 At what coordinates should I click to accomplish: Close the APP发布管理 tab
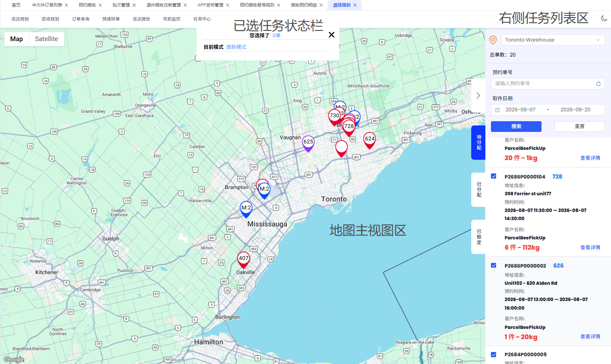(228, 5)
